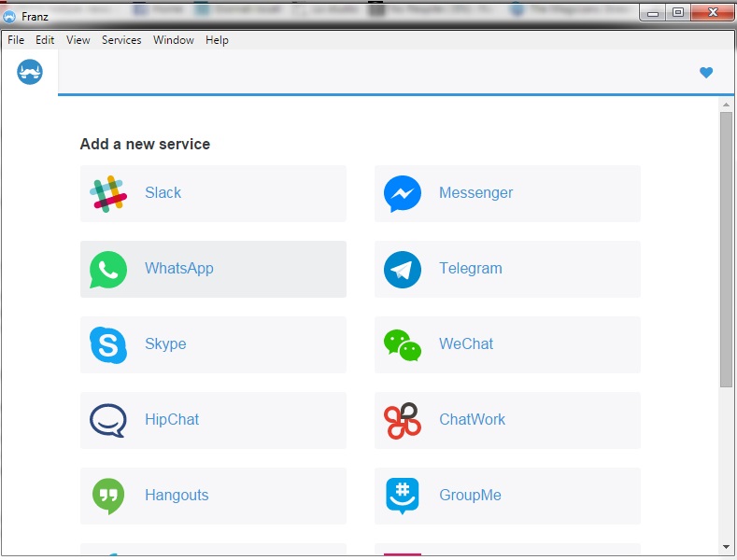Click the ChatWork red flower icon

click(x=403, y=420)
